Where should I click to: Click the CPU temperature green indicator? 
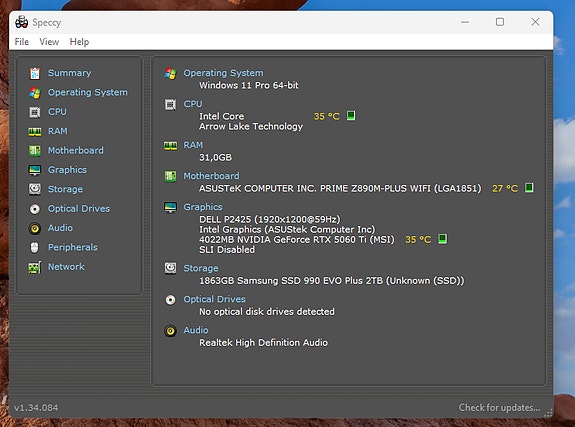pos(351,116)
